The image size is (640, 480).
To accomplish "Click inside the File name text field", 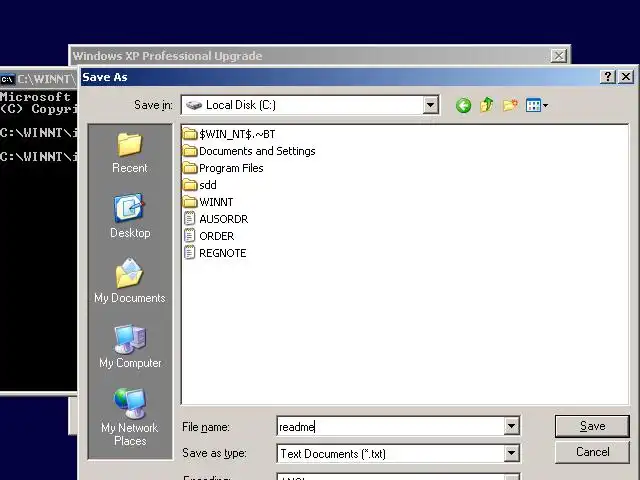I will pos(391,427).
